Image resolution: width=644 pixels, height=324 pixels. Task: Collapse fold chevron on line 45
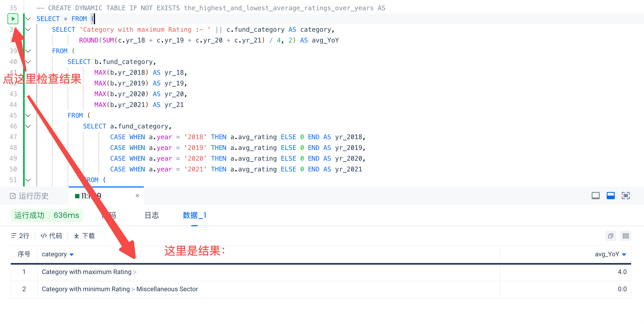28,116
